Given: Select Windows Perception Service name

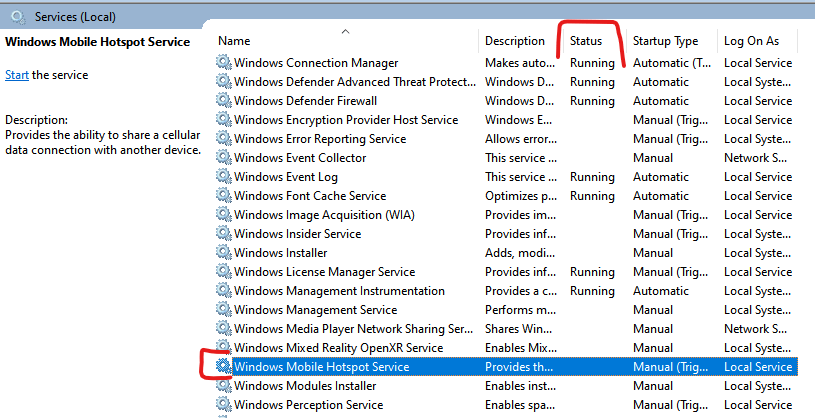Looking at the screenshot, I should tap(309, 405).
